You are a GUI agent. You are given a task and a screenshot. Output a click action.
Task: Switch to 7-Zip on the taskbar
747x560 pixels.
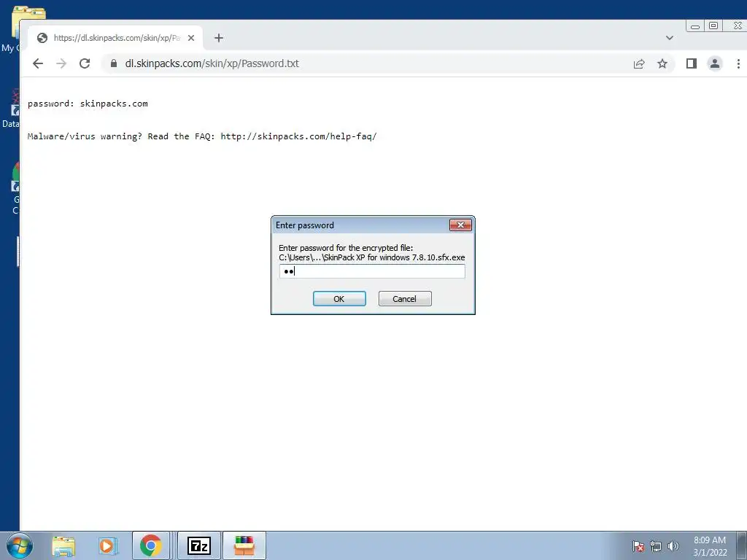pyautogui.click(x=199, y=545)
